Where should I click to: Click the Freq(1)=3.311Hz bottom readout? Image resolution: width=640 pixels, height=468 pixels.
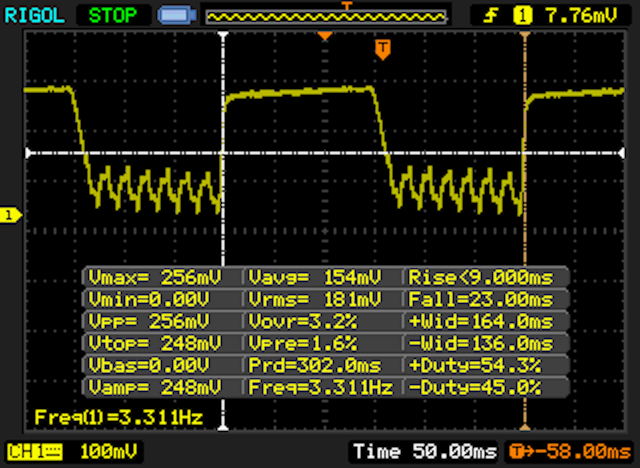click(118, 417)
